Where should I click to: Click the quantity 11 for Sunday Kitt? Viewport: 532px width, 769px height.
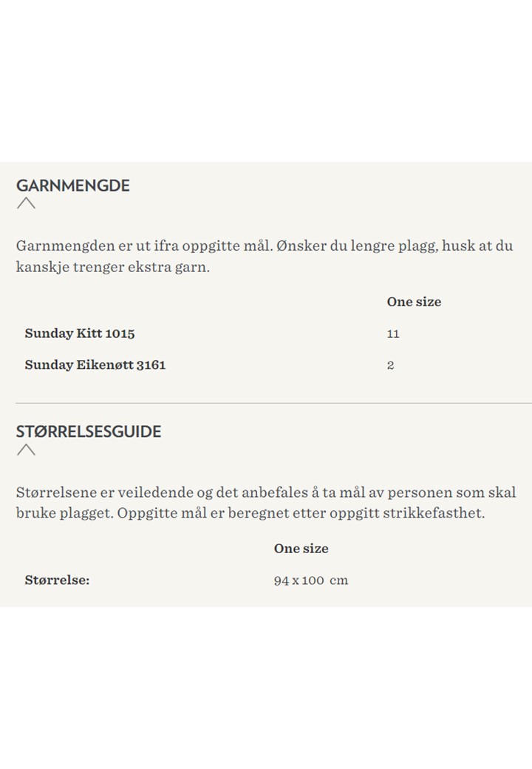point(393,334)
